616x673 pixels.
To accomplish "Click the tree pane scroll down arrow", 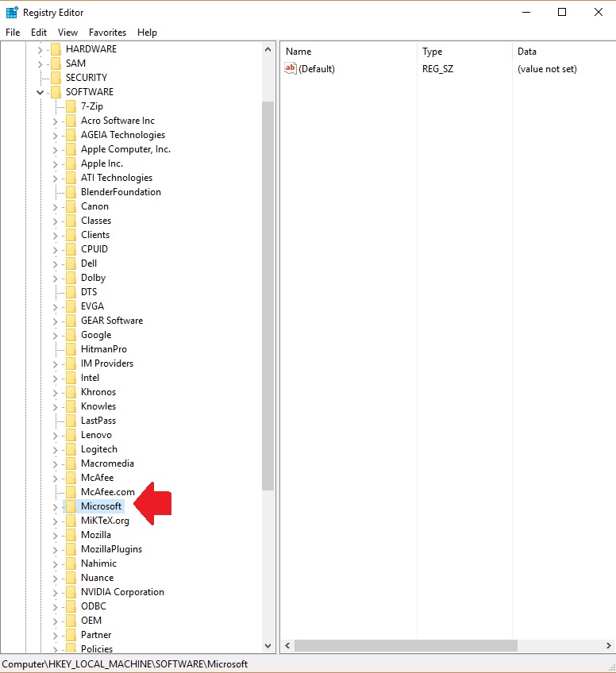I will coord(268,646).
